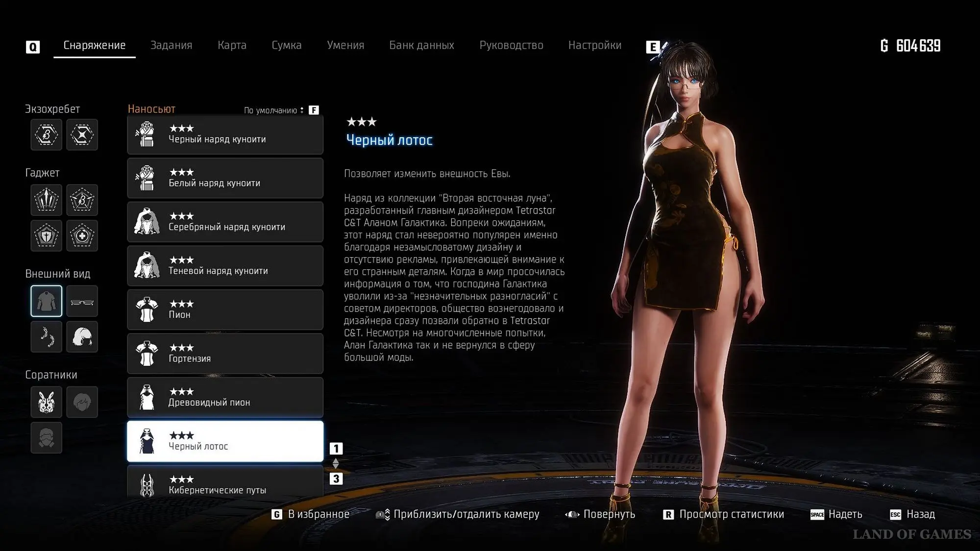Select first Экзохребет slot icon

coord(47,134)
